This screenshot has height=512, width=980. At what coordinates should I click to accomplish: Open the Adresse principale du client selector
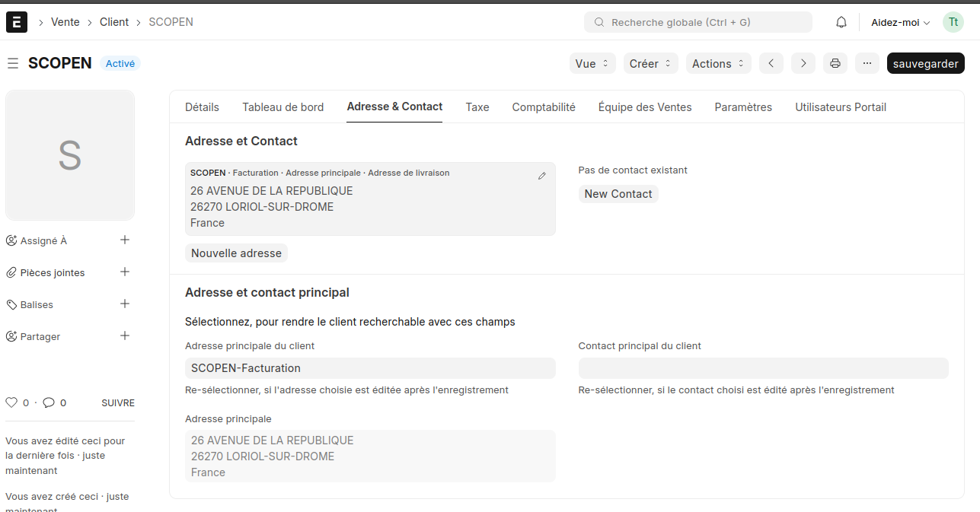(x=370, y=368)
